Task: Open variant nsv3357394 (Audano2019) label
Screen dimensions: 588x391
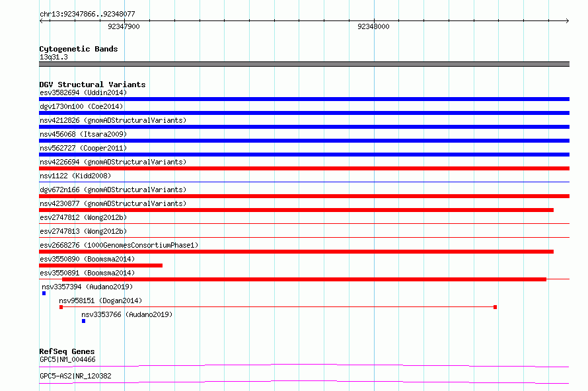Action: click(x=87, y=287)
